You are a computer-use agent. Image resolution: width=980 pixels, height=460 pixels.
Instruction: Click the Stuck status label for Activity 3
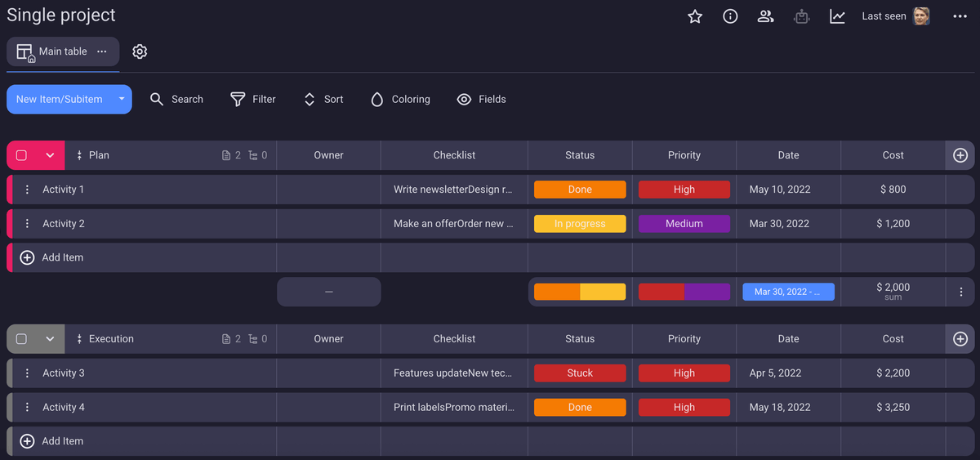[580, 373]
